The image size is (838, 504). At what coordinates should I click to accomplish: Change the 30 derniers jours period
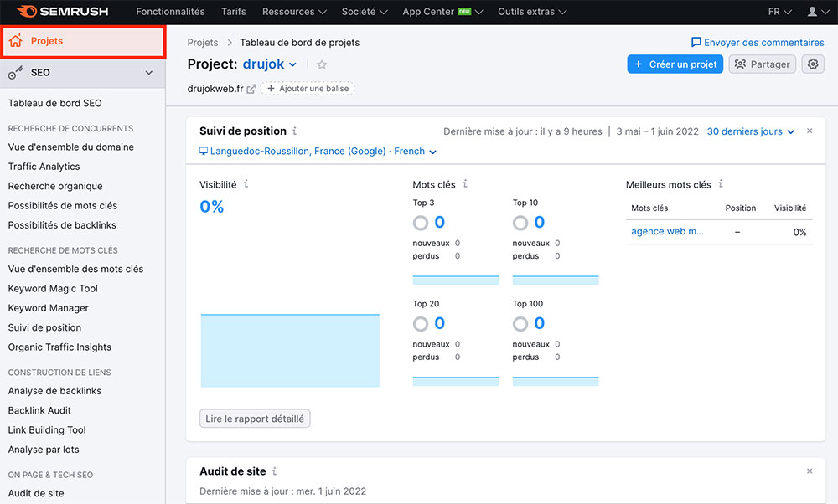(750, 131)
